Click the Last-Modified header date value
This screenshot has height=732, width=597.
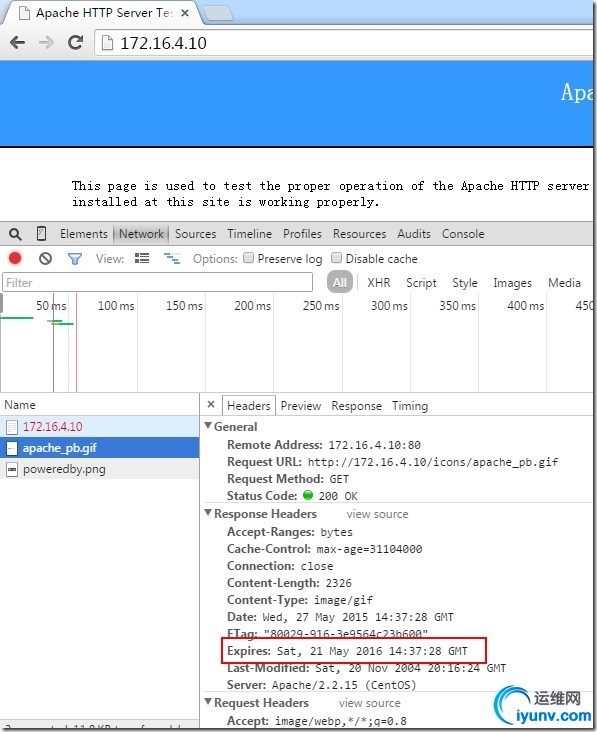click(x=410, y=669)
